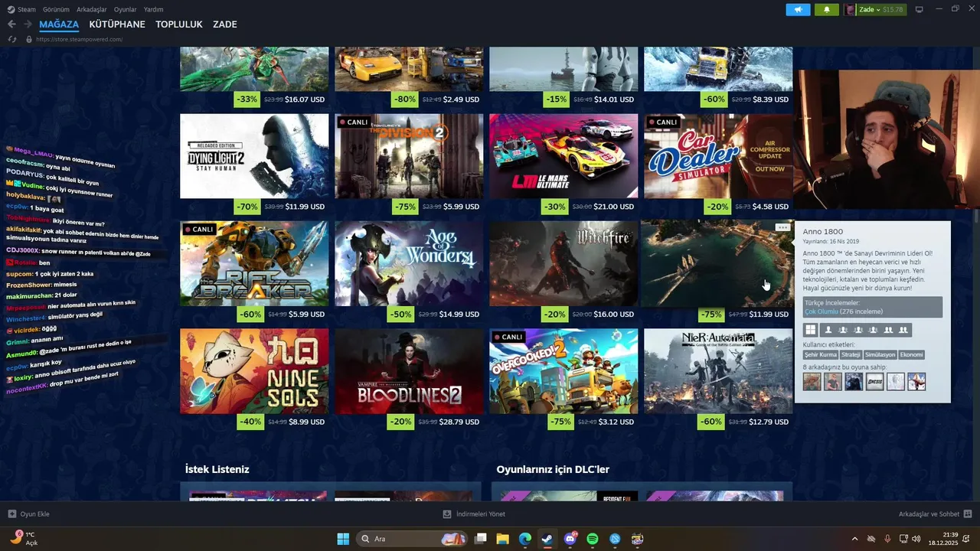Open the Oyunlar menu
Viewport: 980px width, 551px height.
coord(125,9)
